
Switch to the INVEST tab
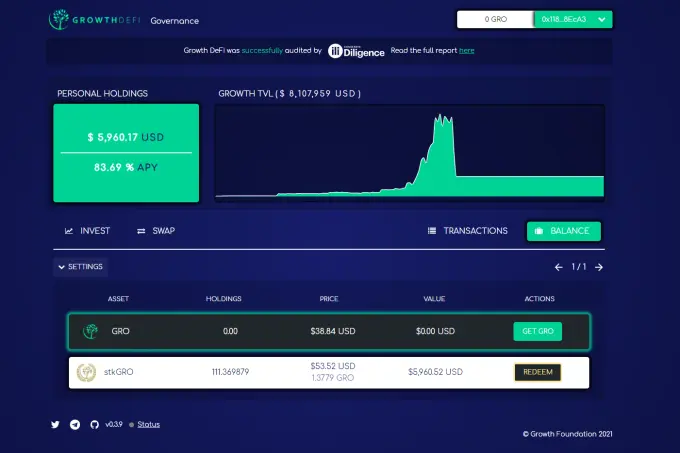[87, 231]
